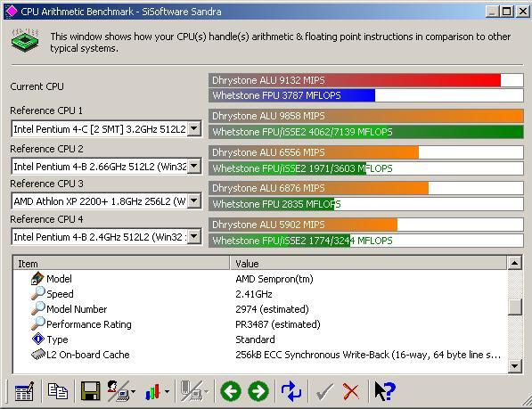Open the Reference CPU 3 dropdown arrow
This screenshot has height=409, width=532.
click(194, 200)
